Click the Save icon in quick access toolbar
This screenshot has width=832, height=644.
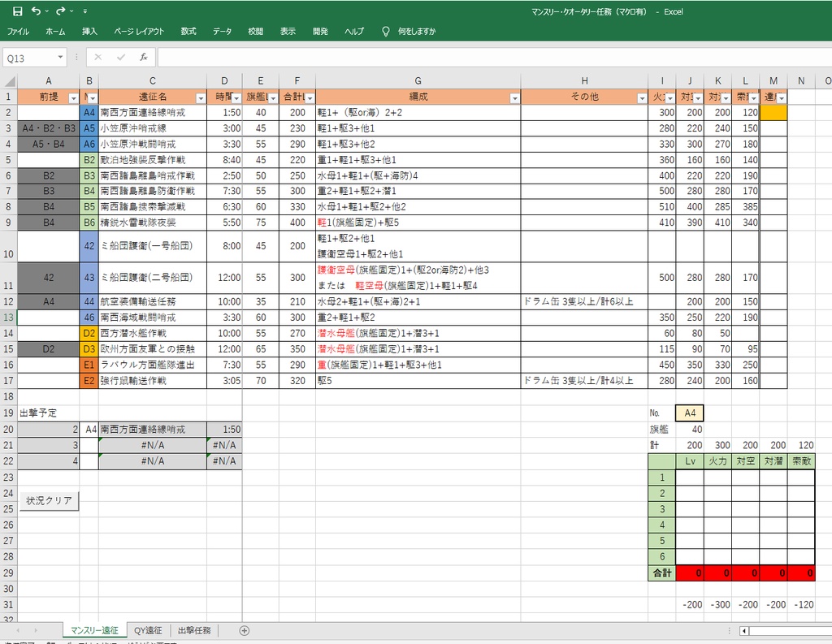[18, 11]
